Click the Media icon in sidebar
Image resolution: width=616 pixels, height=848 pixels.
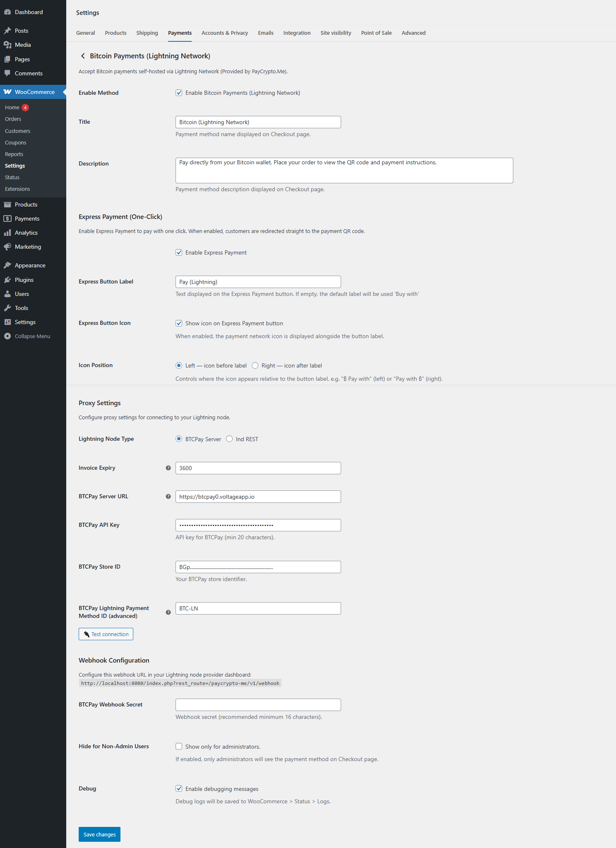coord(7,45)
